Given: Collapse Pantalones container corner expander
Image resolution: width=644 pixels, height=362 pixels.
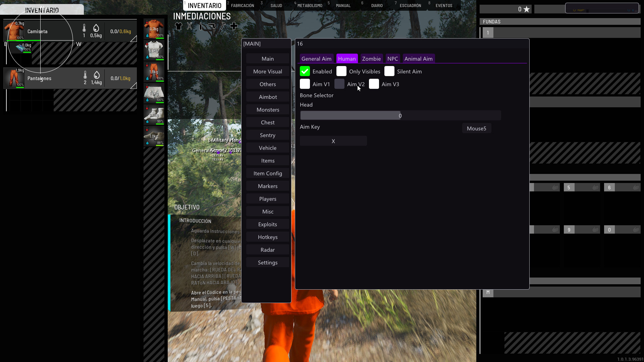Looking at the screenshot, I should click(x=133, y=86).
